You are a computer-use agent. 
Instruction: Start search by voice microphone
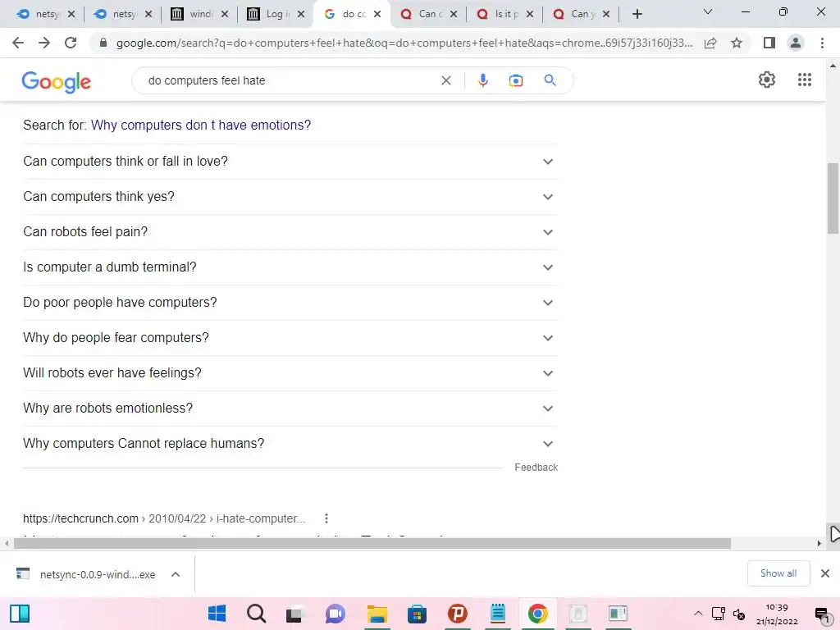pos(482,80)
